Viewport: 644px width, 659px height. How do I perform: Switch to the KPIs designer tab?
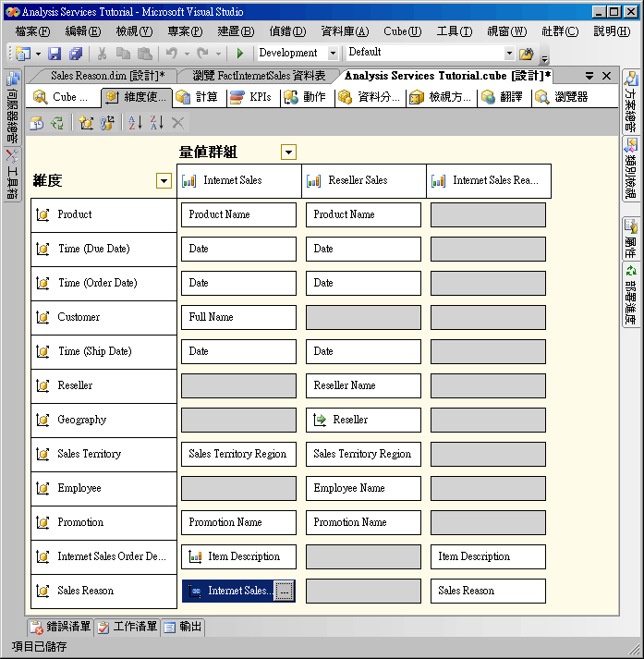(x=253, y=97)
